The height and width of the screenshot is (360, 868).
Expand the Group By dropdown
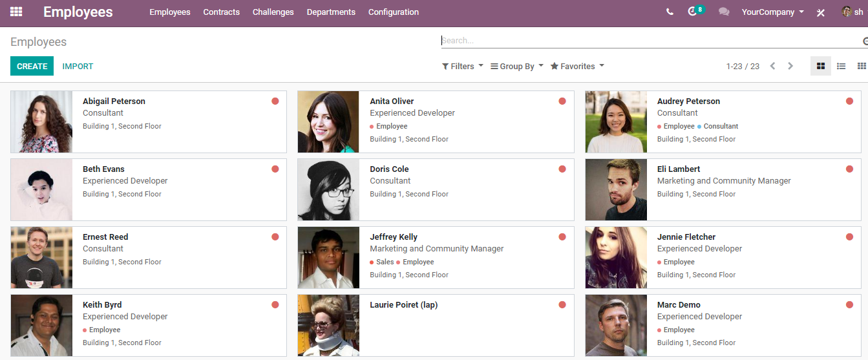tap(517, 66)
